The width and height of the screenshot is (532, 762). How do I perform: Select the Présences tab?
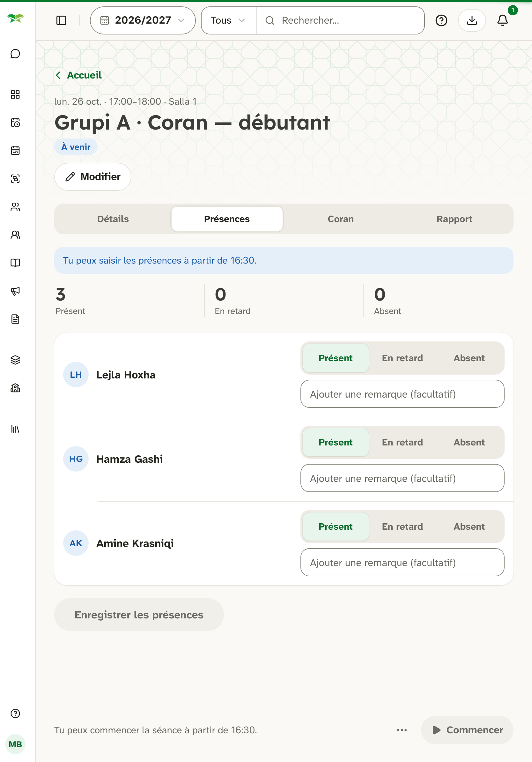pos(227,219)
